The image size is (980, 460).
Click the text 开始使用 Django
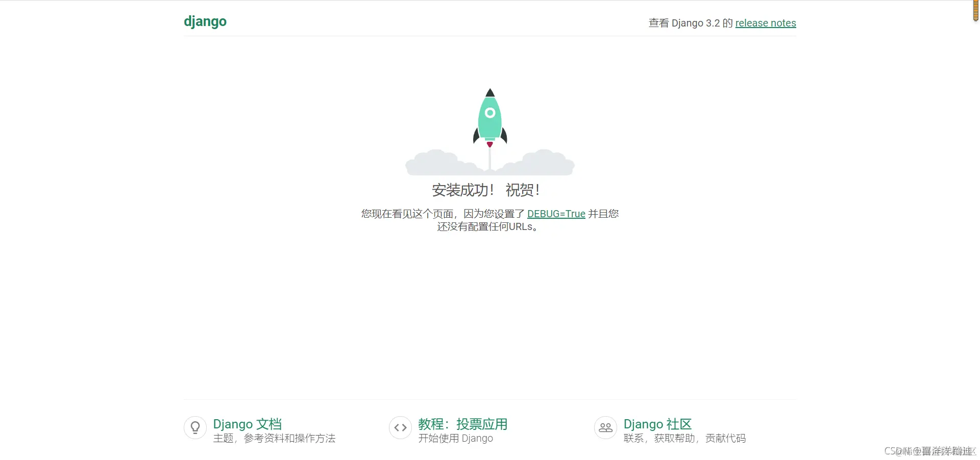click(x=456, y=438)
